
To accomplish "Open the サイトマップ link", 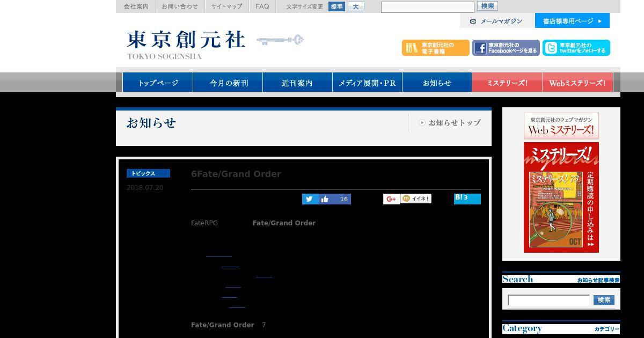I will point(226,6).
